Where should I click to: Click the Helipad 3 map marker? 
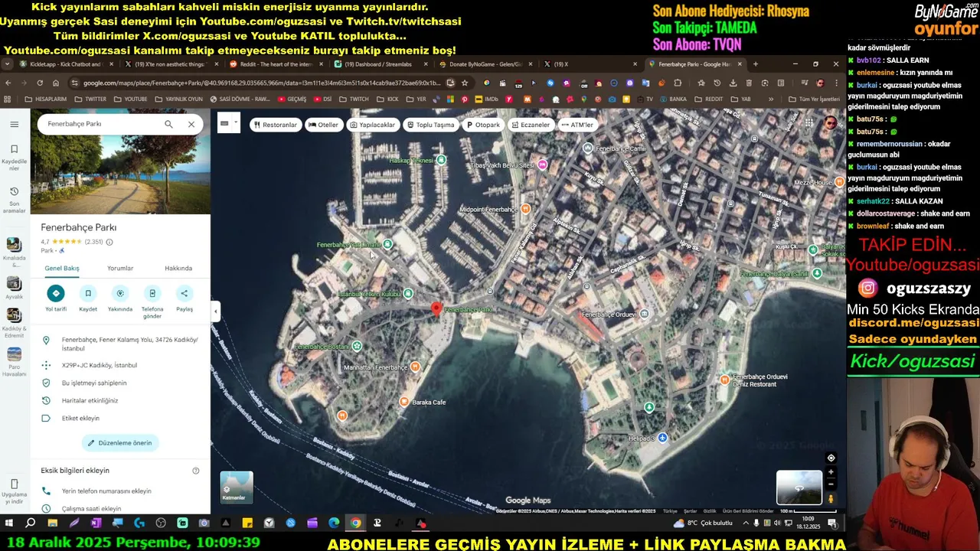click(x=662, y=438)
